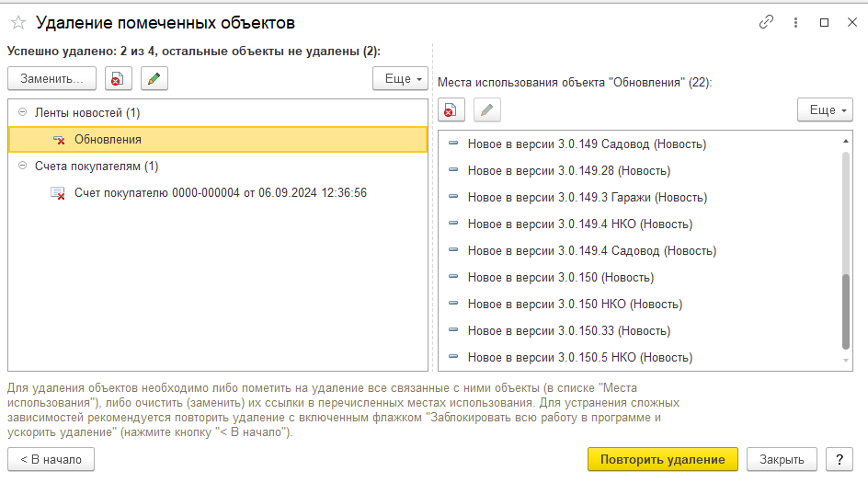Click the dash icon beside 3.0.149 Садовод news

(452, 144)
